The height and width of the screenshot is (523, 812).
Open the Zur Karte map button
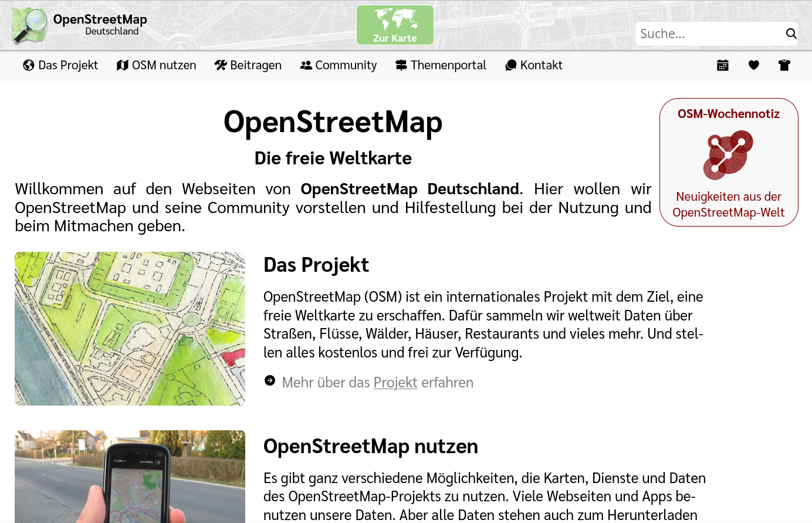click(x=395, y=25)
